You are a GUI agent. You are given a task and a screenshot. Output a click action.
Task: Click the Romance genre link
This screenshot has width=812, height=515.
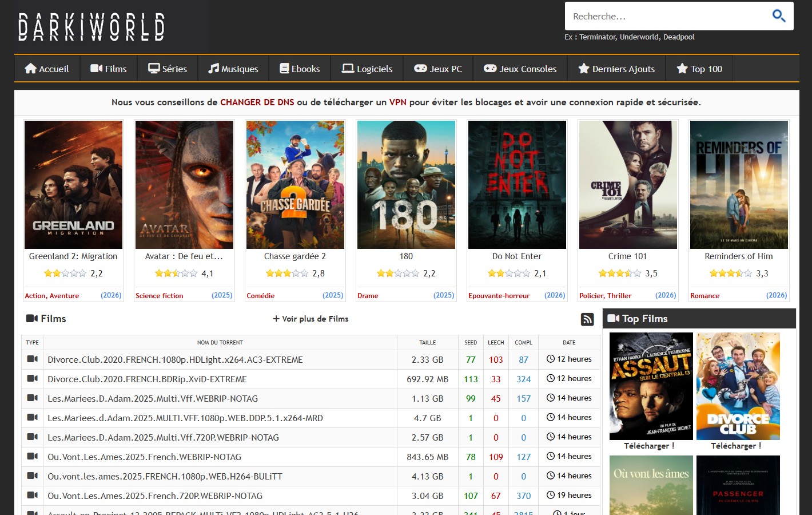704,296
